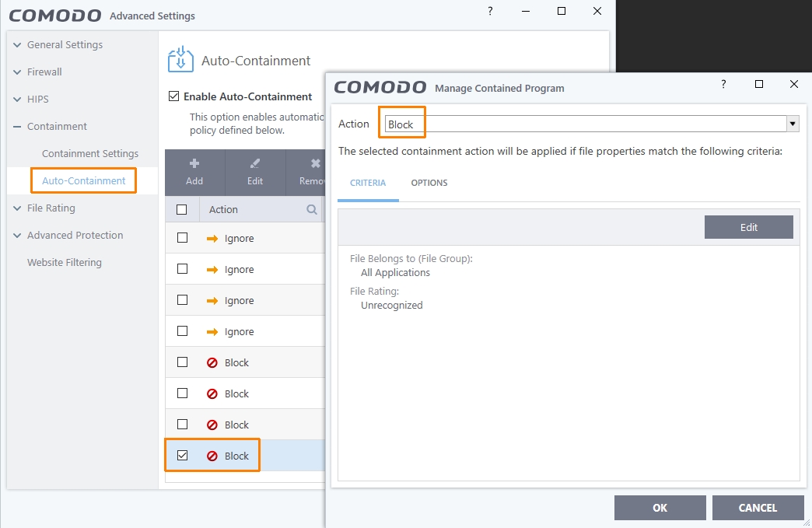This screenshot has height=528, width=812.
Task: Click the Add rule toolbar button
Action: (x=194, y=173)
